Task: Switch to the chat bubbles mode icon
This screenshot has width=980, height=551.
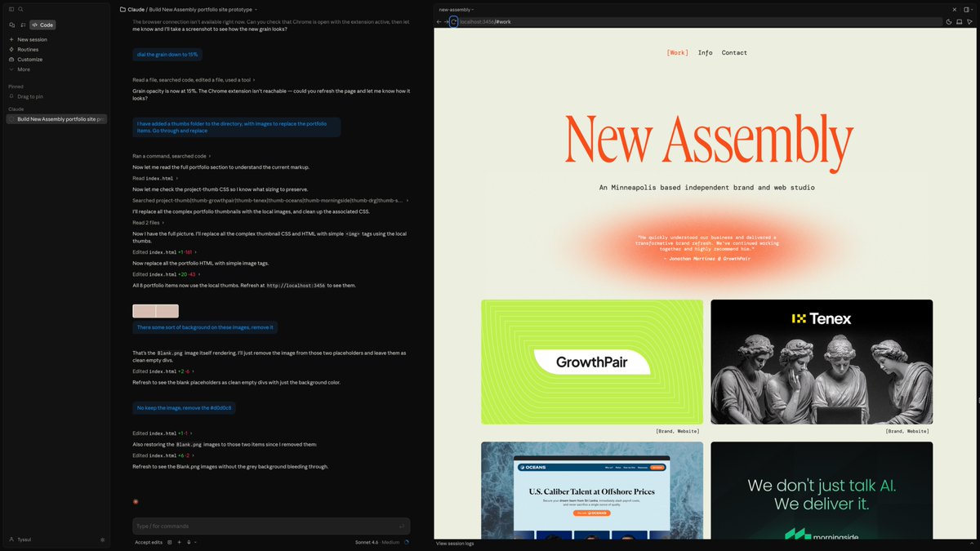Action: (x=11, y=25)
